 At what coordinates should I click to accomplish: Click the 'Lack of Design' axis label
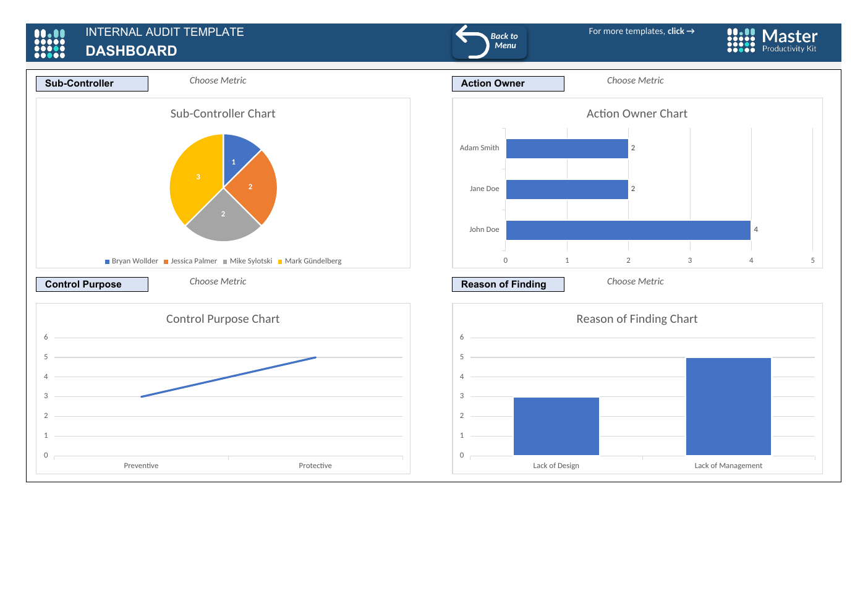(x=556, y=466)
